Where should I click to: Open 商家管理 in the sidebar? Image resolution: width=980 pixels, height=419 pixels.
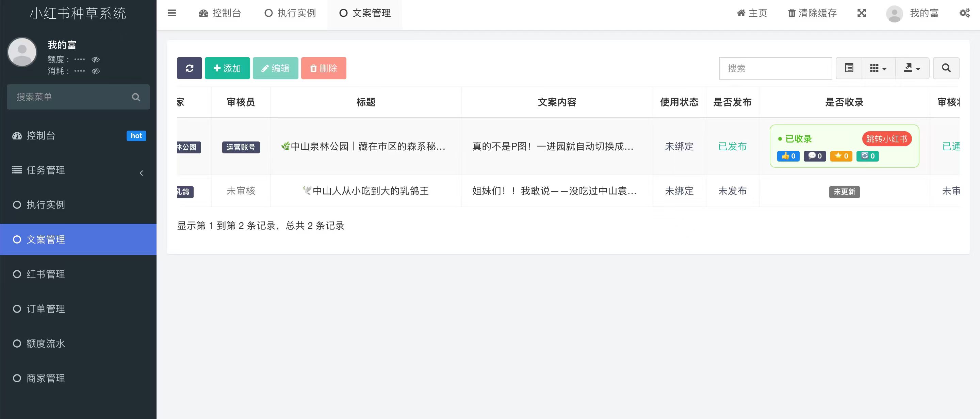point(78,378)
